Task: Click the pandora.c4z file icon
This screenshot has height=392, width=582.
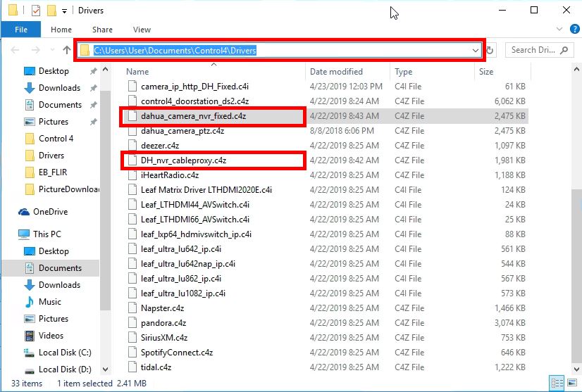Action: [132, 323]
